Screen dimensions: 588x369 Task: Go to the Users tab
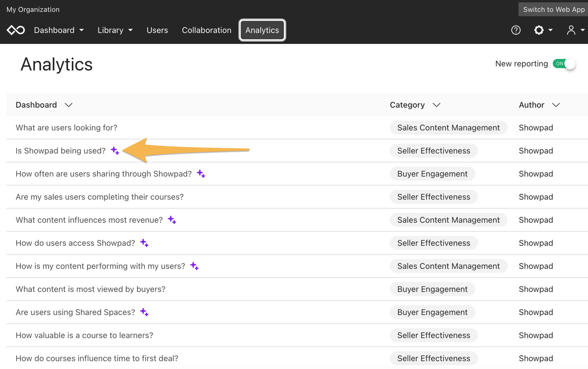tap(157, 30)
